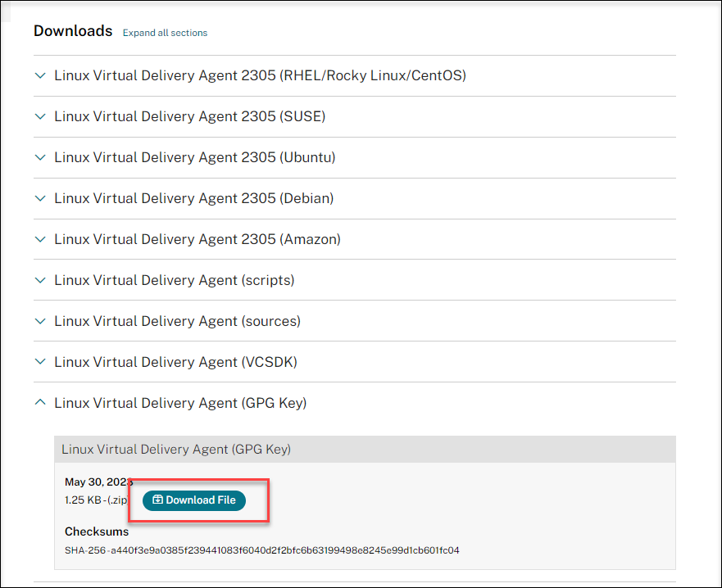
Task: Click the Linux Virtual Delivery Agent (GPG Key) gray header bar
Action: click(365, 449)
